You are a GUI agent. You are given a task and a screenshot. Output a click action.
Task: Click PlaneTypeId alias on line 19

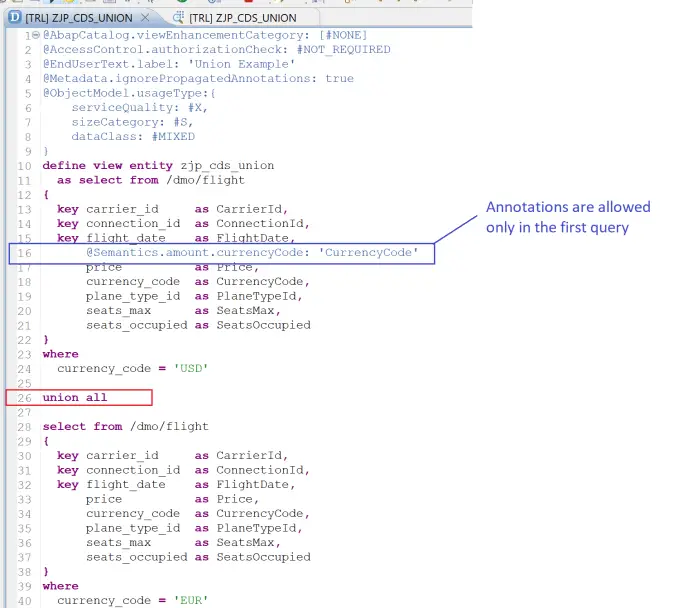(x=259, y=296)
